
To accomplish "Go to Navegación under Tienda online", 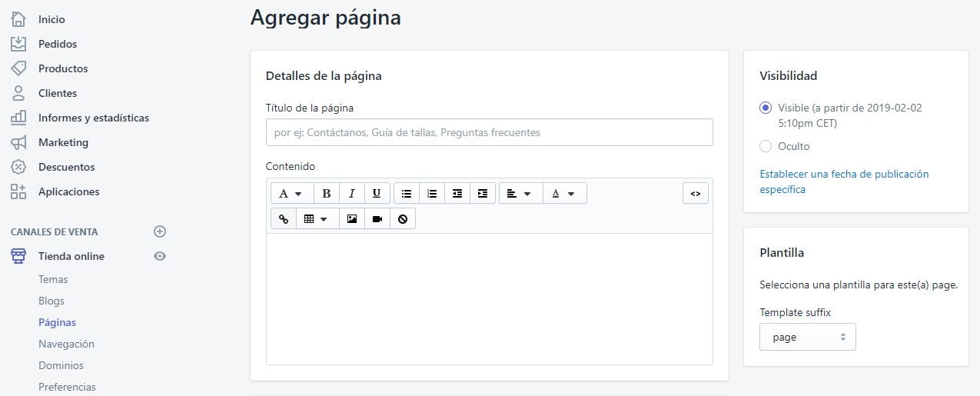I will [x=66, y=344].
